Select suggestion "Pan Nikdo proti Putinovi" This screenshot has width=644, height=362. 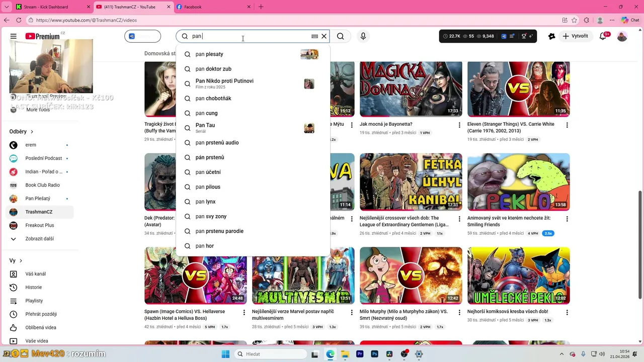click(253, 83)
